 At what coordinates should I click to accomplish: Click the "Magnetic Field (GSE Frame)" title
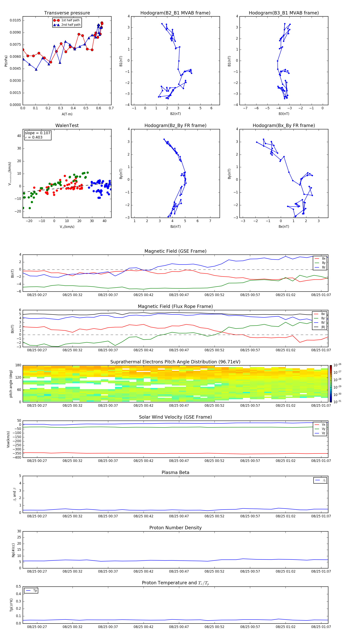(175, 251)
